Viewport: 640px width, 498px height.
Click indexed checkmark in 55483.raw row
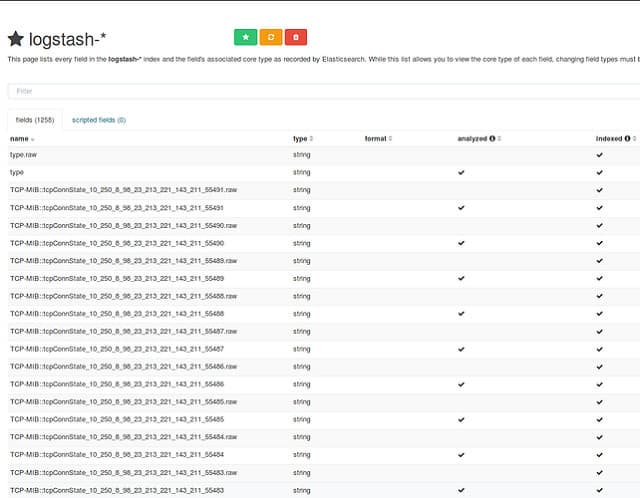[x=600, y=473]
